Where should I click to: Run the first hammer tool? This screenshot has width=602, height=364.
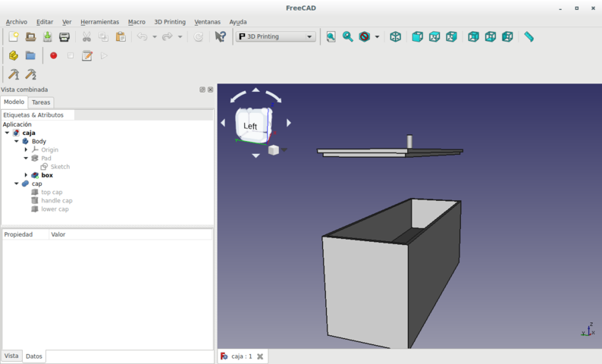coord(14,74)
